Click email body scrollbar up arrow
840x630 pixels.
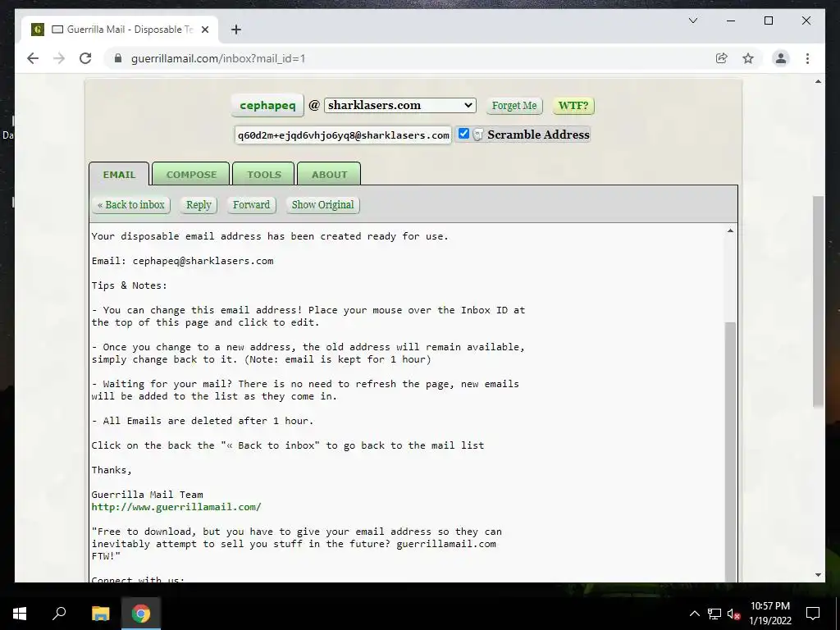(x=730, y=231)
